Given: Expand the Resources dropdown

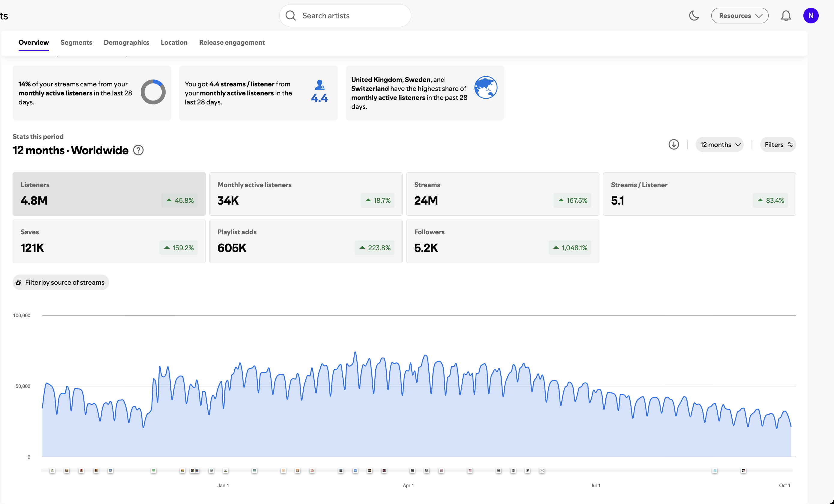Looking at the screenshot, I should tap(739, 16).
